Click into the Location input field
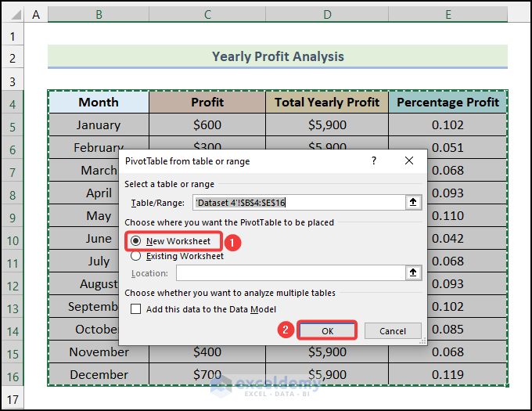 [291, 273]
